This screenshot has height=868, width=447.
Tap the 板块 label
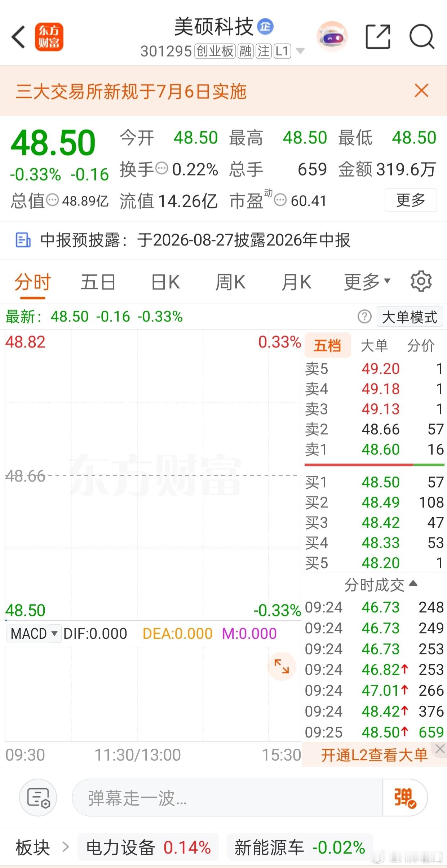pos(32,847)
